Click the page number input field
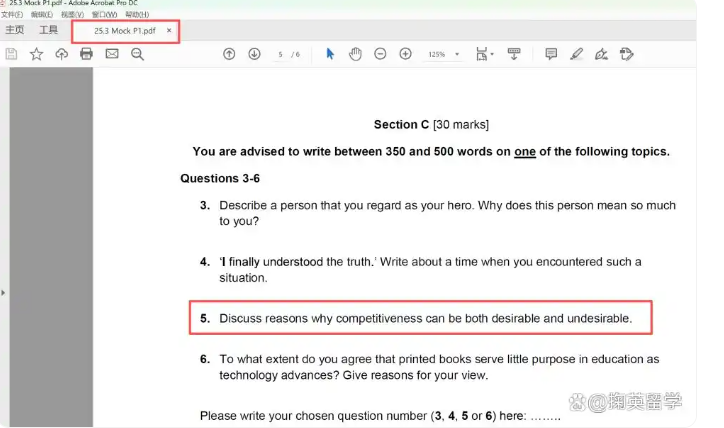 click(x=282, y=54)
